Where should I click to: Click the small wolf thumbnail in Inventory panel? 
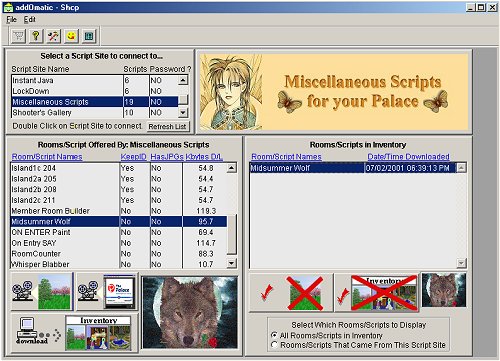(444, 290)
